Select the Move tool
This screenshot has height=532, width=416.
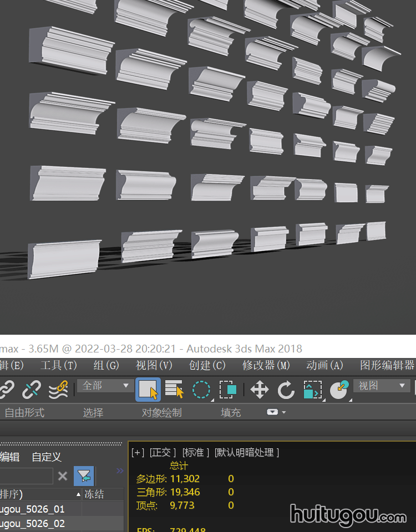[x=260, y=390]
